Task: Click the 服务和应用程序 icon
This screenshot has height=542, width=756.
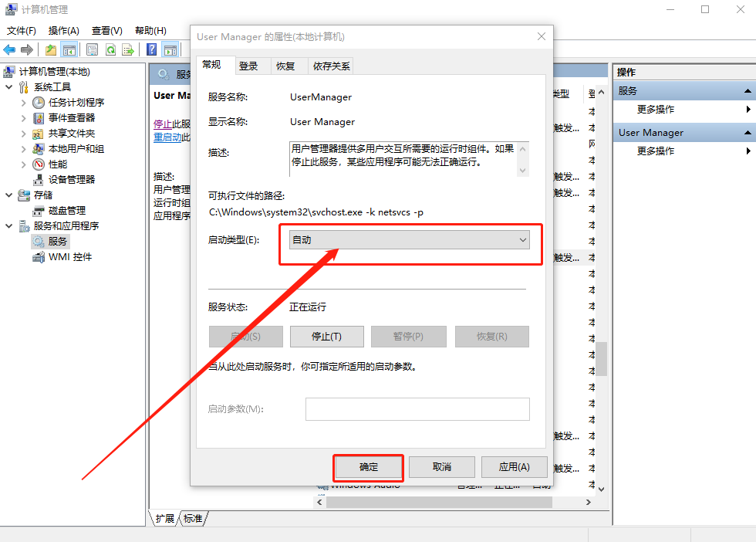Action: 24,226
